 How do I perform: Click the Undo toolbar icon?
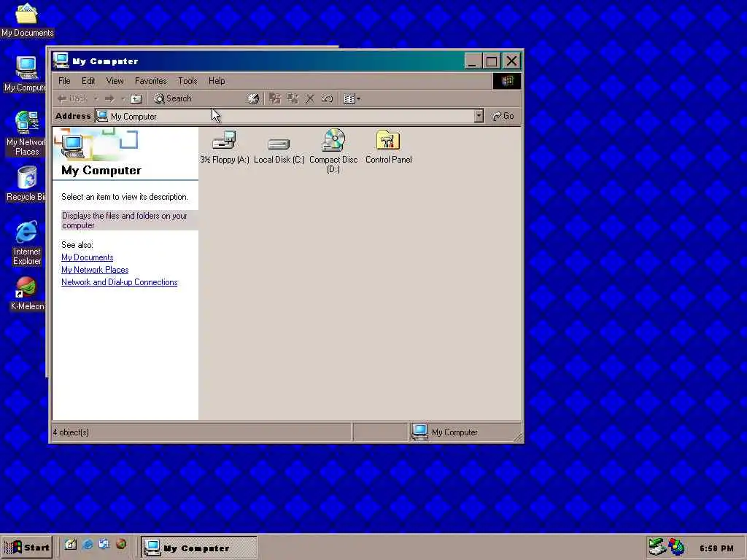(328, 98)
